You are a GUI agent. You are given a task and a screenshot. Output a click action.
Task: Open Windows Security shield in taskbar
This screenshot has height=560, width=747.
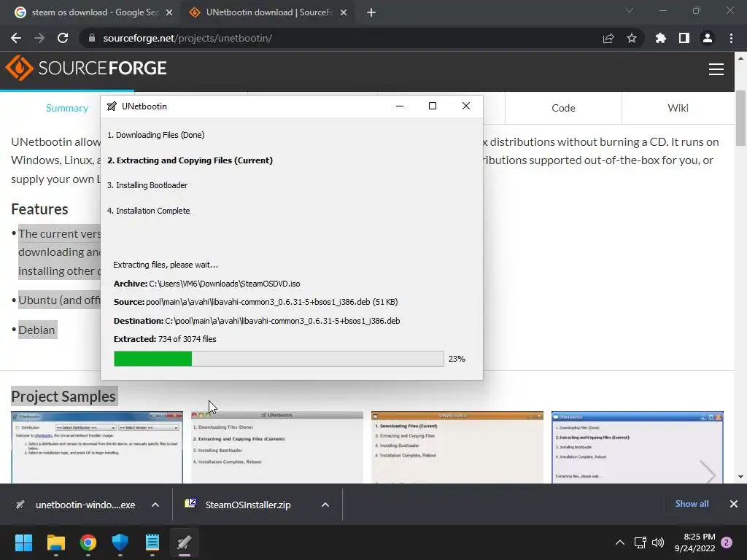tap(120, 542)
